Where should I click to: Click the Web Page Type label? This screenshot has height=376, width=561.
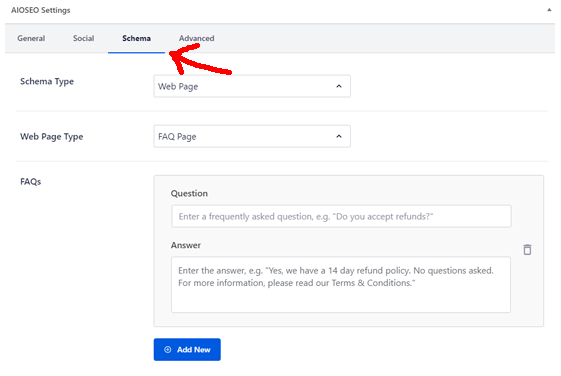(52, 137)
